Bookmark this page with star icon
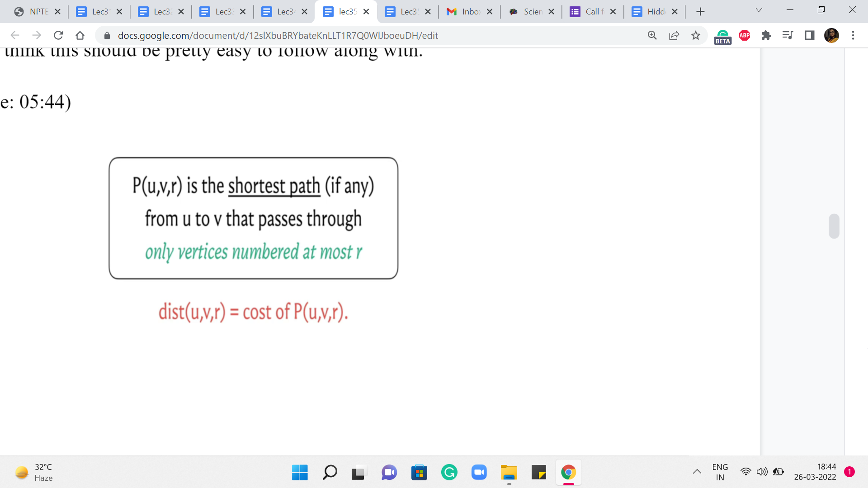Viewport: 868px width, 488px height. pyautogui.click(x=695, y=35)
